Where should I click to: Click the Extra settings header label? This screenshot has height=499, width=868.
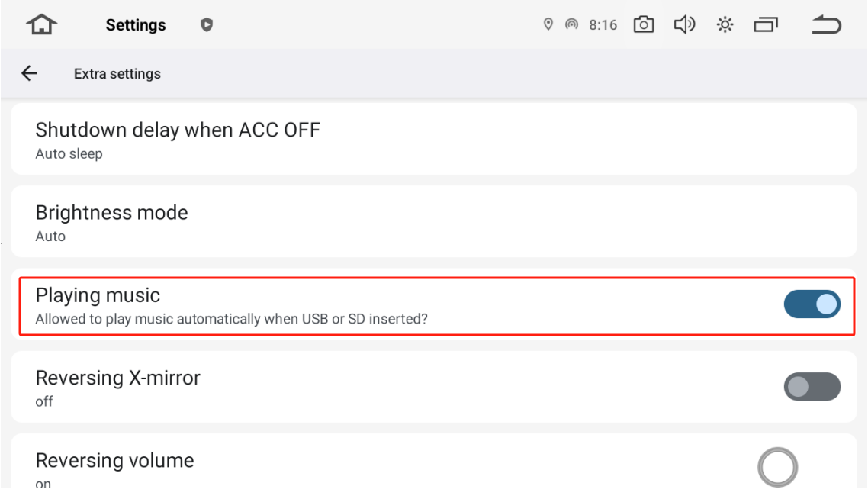point(117,74)
